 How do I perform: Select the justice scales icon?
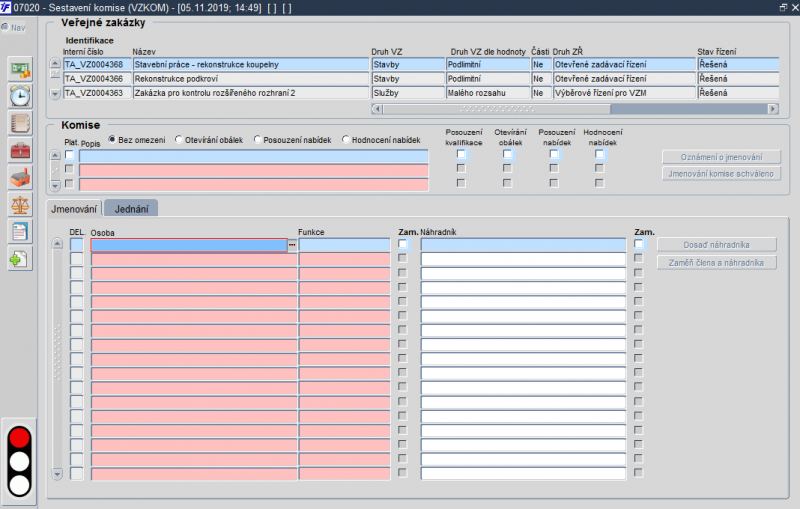(19, 205)
